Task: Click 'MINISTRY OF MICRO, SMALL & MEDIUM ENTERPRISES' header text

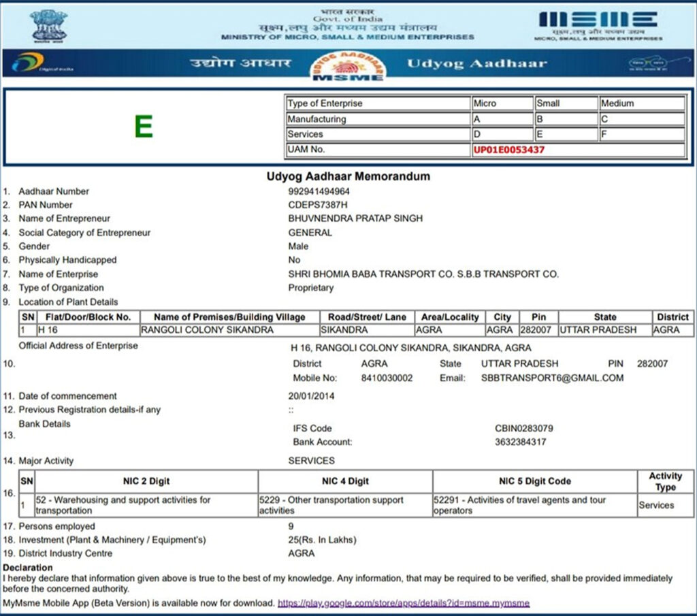Action: (348, 37)
